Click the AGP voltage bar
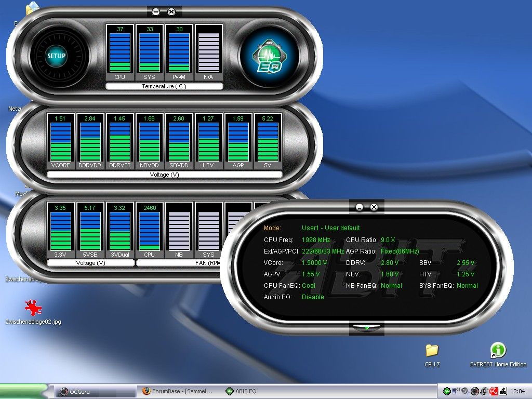Image resolution: width=532 pixels, height=399 pixels. pyautogui.click(x=238, y=141)
